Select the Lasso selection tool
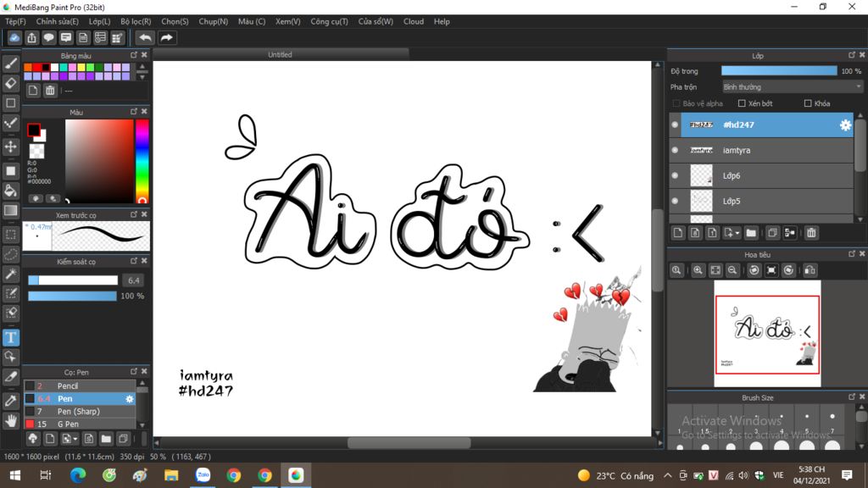 pyautogui.click(x=10, y=254)
